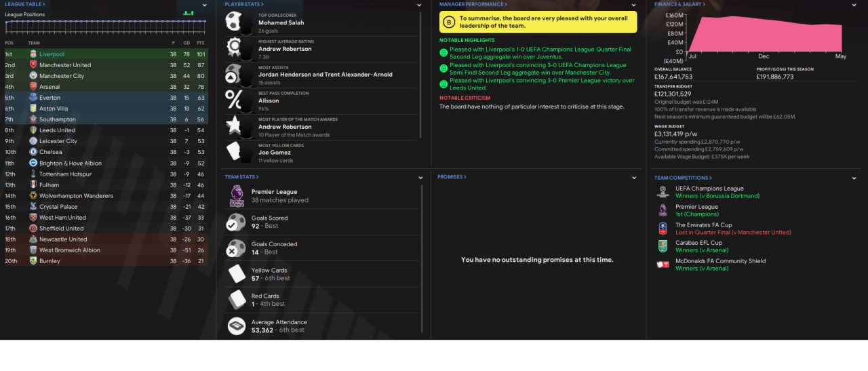Click the Burnley club badge

click(33, 261)
